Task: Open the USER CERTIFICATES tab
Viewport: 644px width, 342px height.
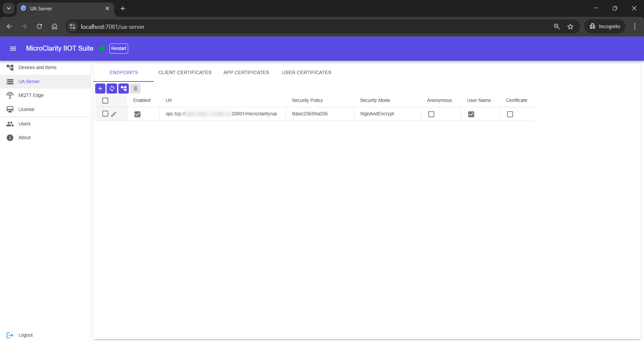Action: 306,72
